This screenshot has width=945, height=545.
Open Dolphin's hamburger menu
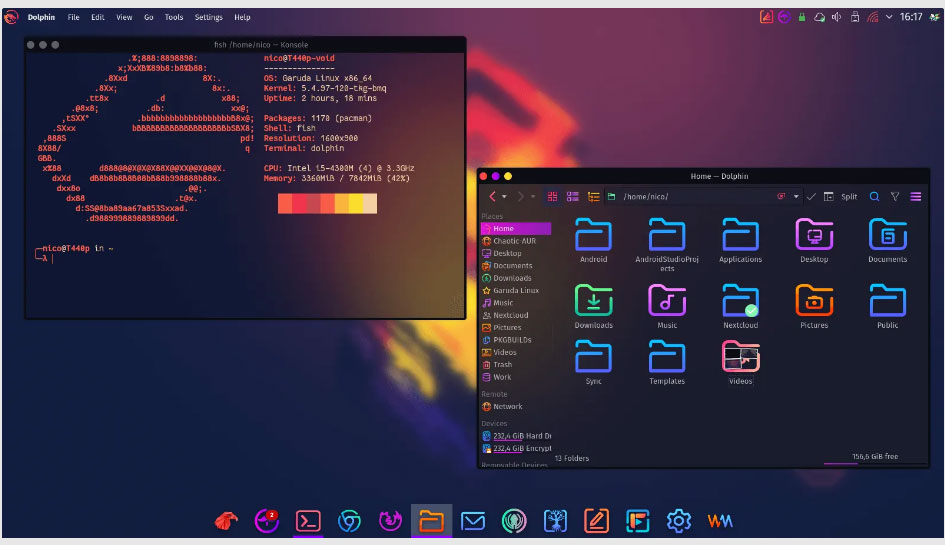pyautogui.click(x=916, y=197)
